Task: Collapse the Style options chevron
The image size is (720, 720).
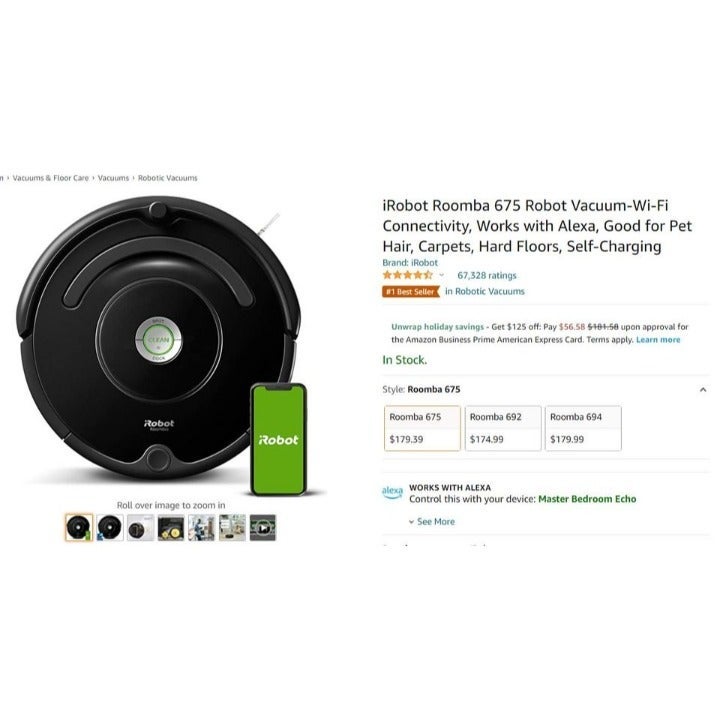Action: click(703, 390)
